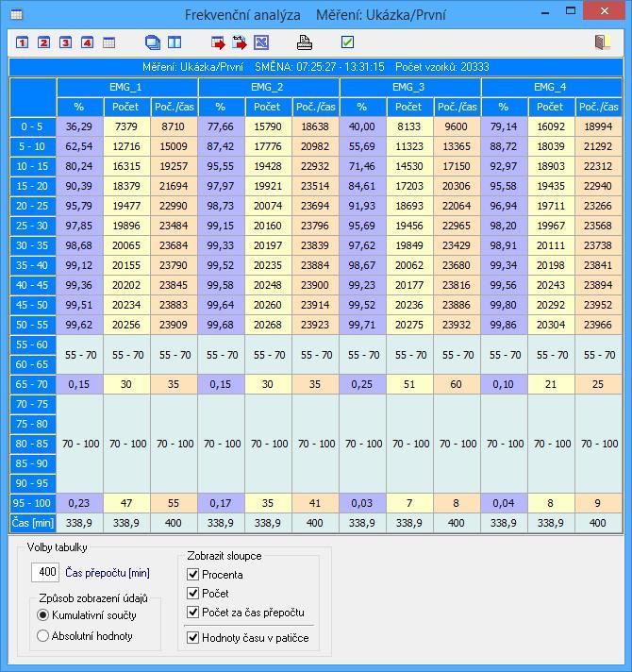
Task: Toggle the Procenta checkbox
Action: (x=193, y=574)
